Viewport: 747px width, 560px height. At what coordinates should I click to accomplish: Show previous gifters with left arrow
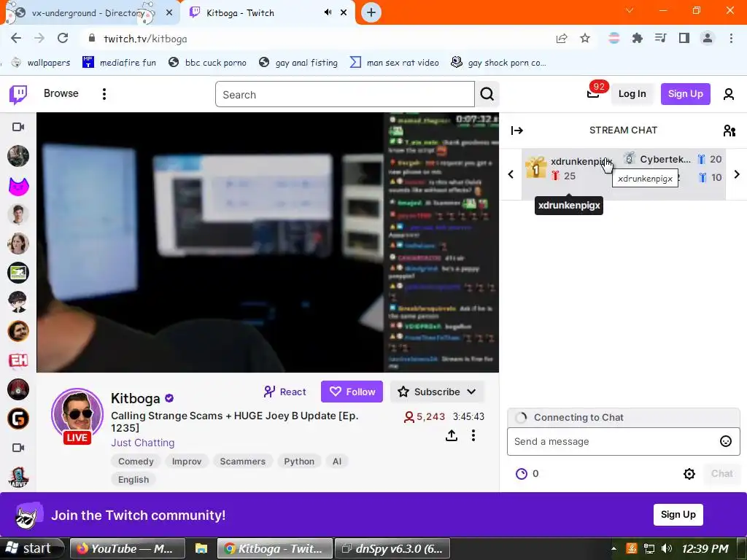tap(511, 174)
